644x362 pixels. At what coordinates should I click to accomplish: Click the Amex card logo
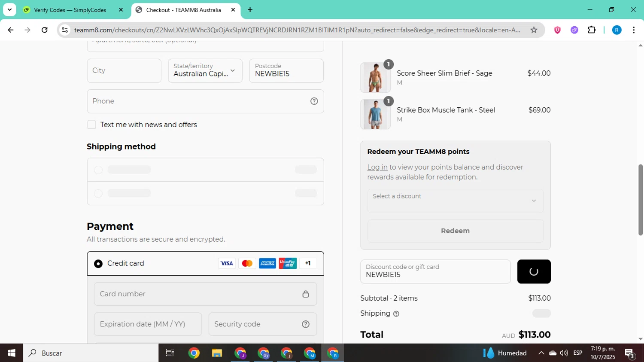click(x=267, y=264)
